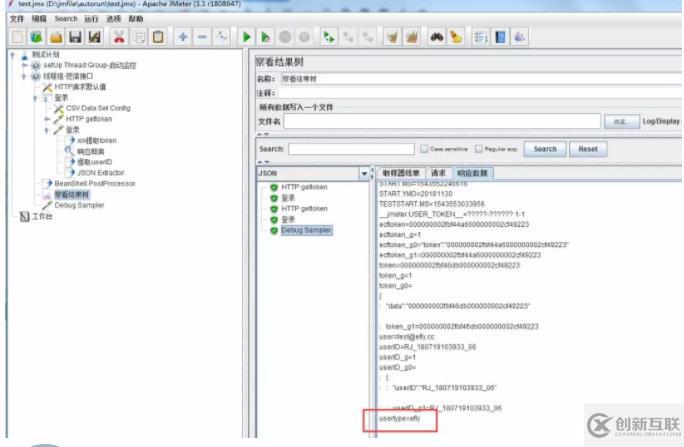
Task: Click the grey Shutdown icon
Action: [x=304, y=37]
